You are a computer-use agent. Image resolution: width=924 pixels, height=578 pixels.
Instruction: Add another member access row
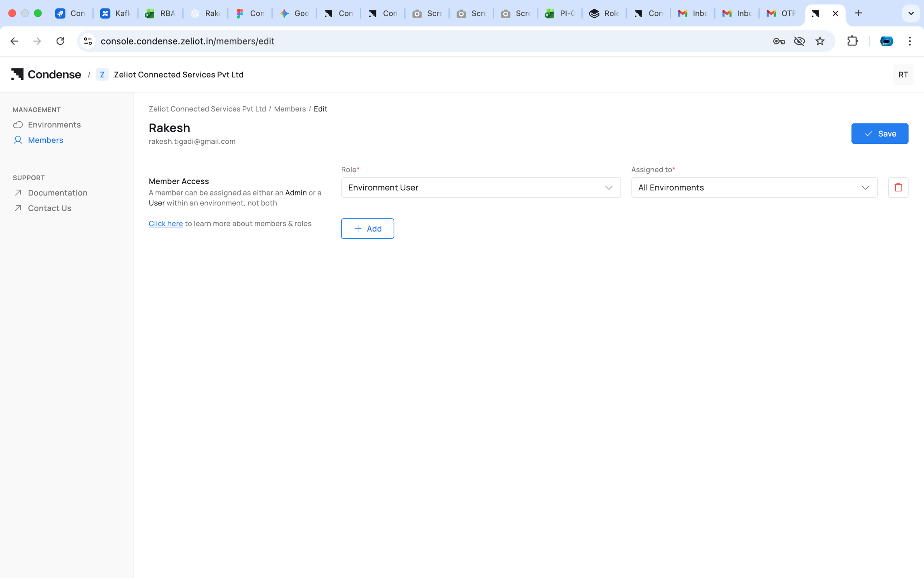click(x=367, y=229)
